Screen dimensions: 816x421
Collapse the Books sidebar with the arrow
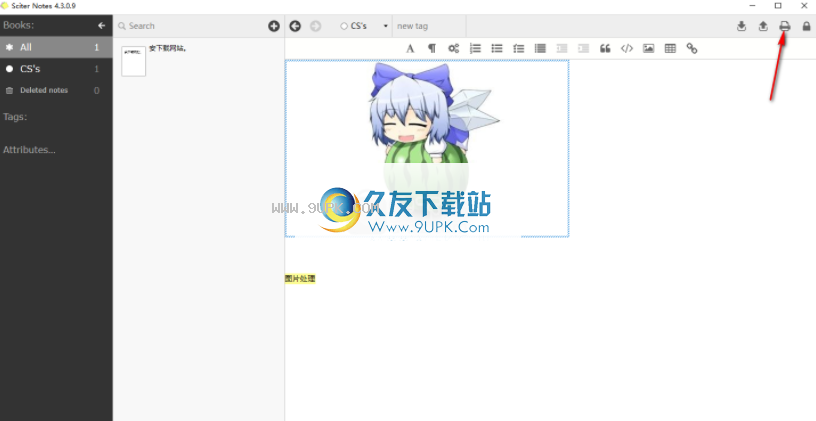pos(101,25)
